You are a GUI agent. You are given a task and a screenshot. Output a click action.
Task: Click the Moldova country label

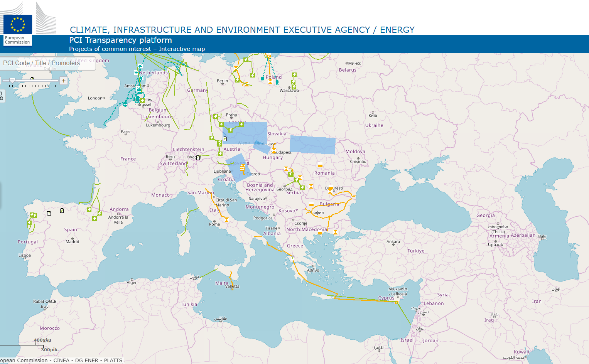(x=355, y=152)
